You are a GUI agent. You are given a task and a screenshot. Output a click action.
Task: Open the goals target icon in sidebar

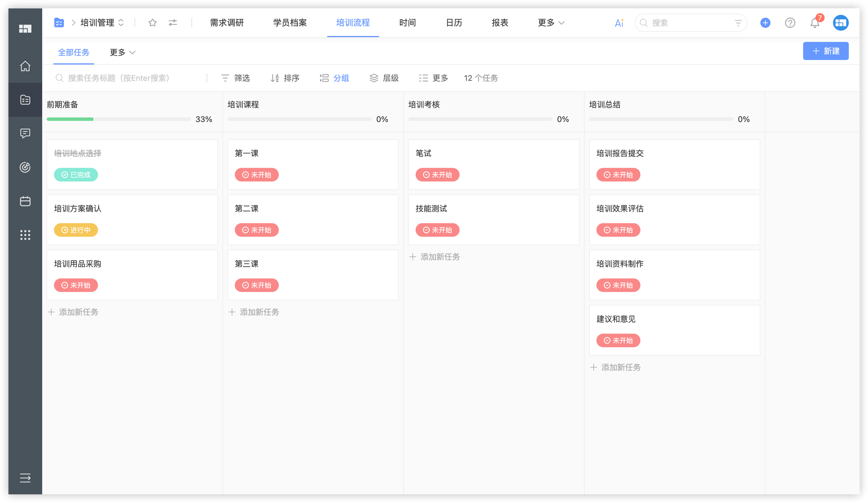click(25, 167)
